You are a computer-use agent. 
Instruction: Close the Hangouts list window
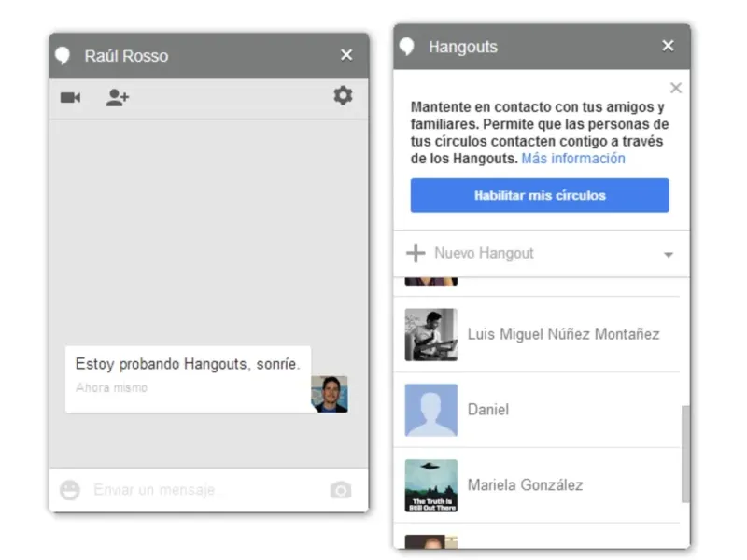[x=668, y=46]
